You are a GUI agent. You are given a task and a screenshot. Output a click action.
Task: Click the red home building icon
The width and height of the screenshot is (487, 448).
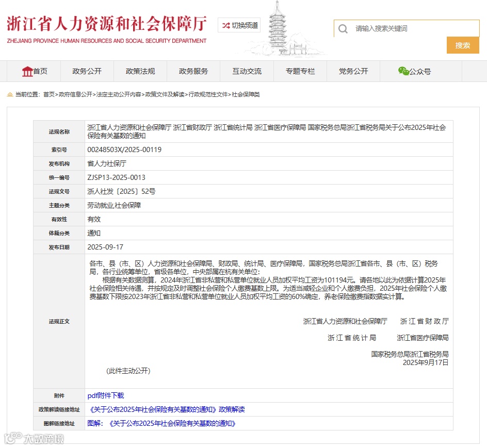click(x=27, y=72)
